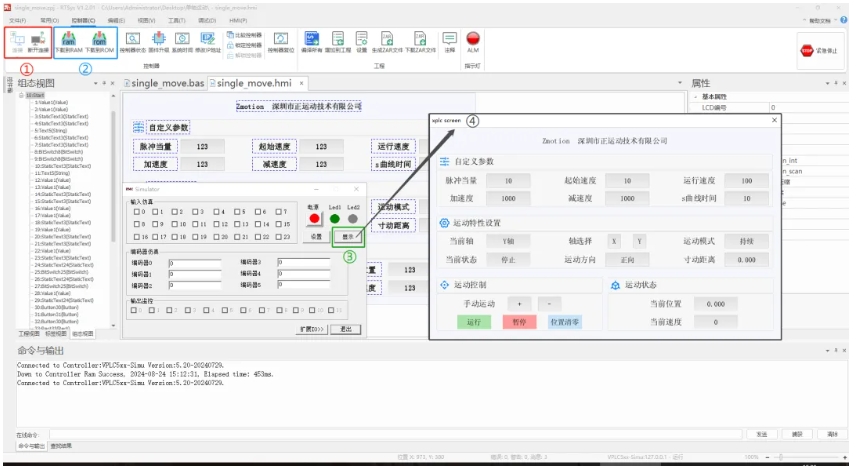Open the 常用(O) ribbon tab
This screenshot has height=471, width=856.
(49, 20)
